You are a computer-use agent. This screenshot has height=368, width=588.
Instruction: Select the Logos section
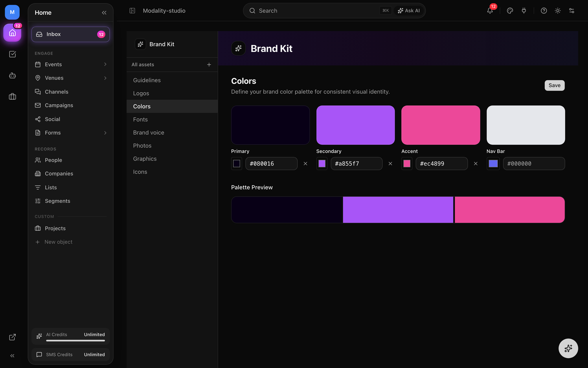(172, 93)
